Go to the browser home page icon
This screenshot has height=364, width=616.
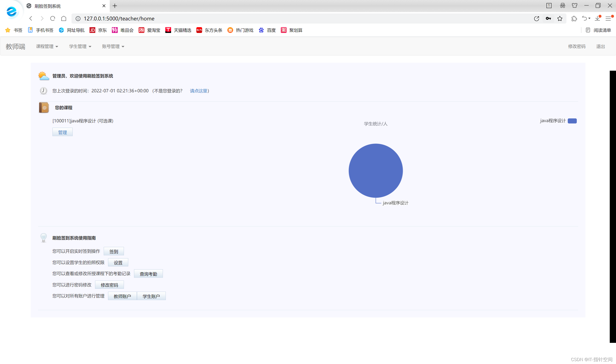(x=64, y=19)
